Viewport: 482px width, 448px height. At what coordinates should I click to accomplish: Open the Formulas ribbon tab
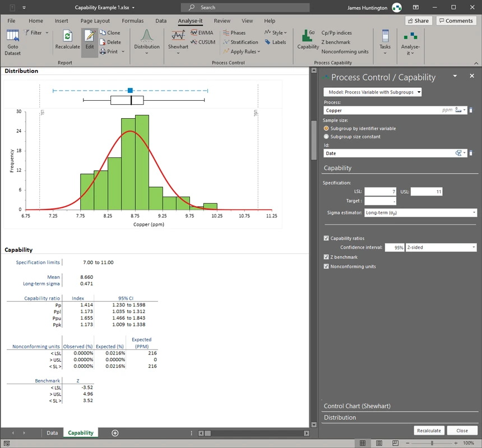click(x=132, y=21)
